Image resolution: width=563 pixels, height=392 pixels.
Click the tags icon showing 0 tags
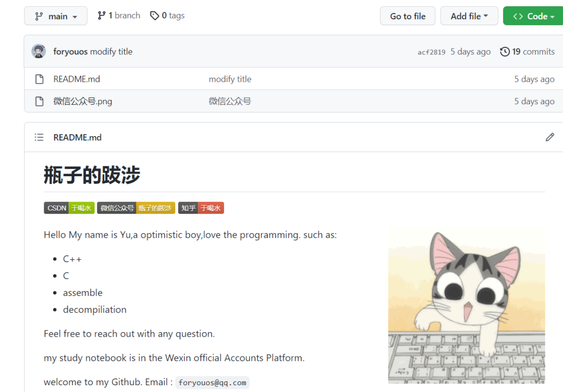pos(154,16)
